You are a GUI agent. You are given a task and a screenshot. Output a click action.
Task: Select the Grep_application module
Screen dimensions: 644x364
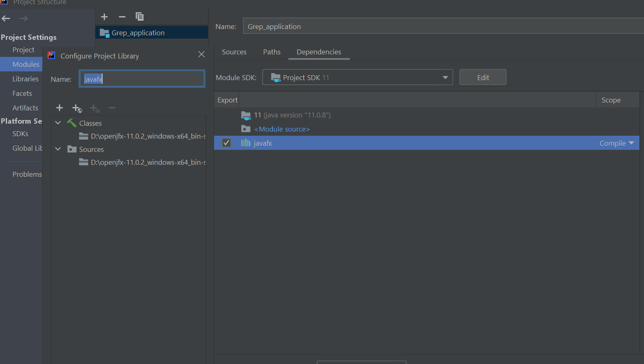tap(152, 33)
